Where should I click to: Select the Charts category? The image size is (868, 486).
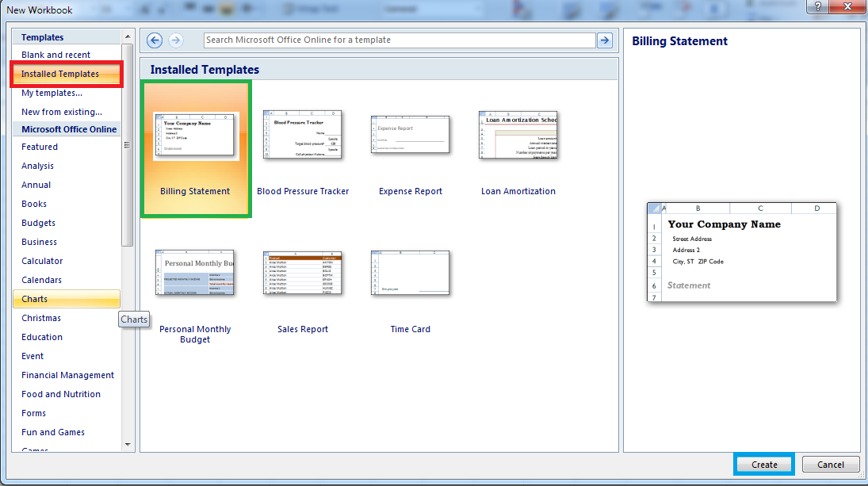tap(67, 299)
